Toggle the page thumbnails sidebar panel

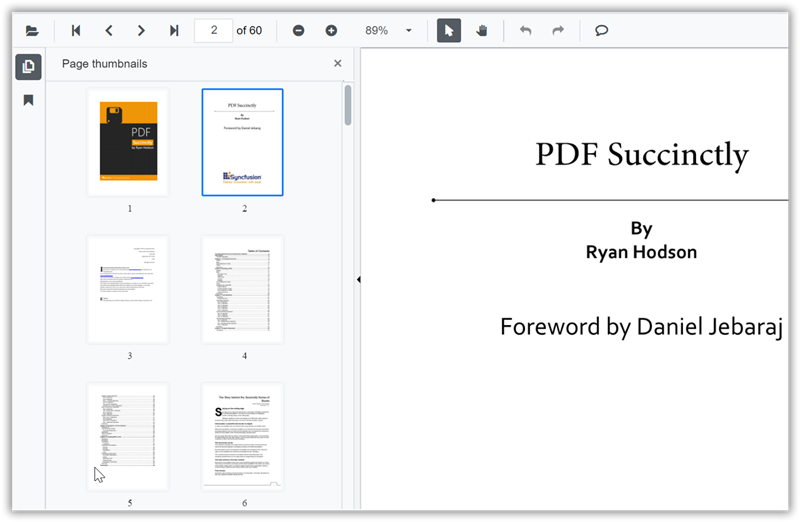click(29, 67)
